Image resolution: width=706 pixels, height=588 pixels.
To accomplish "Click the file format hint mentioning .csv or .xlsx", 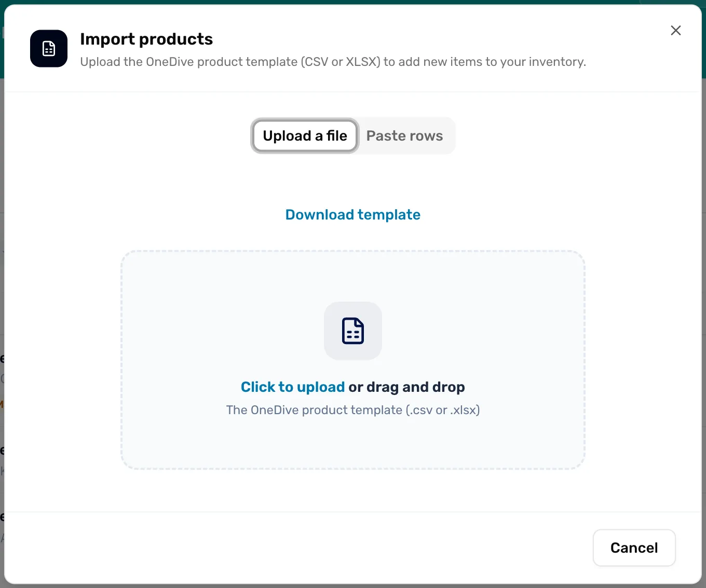I will pos(353,410).
